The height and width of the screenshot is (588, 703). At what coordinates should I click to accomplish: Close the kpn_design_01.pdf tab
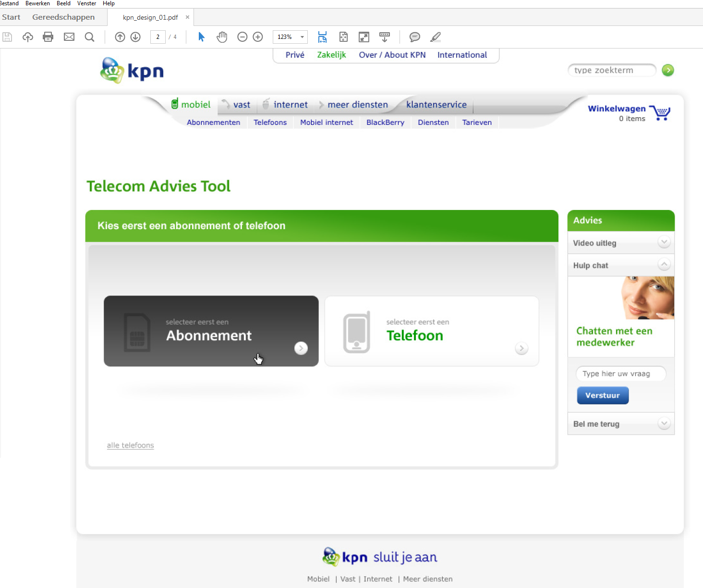187,17
